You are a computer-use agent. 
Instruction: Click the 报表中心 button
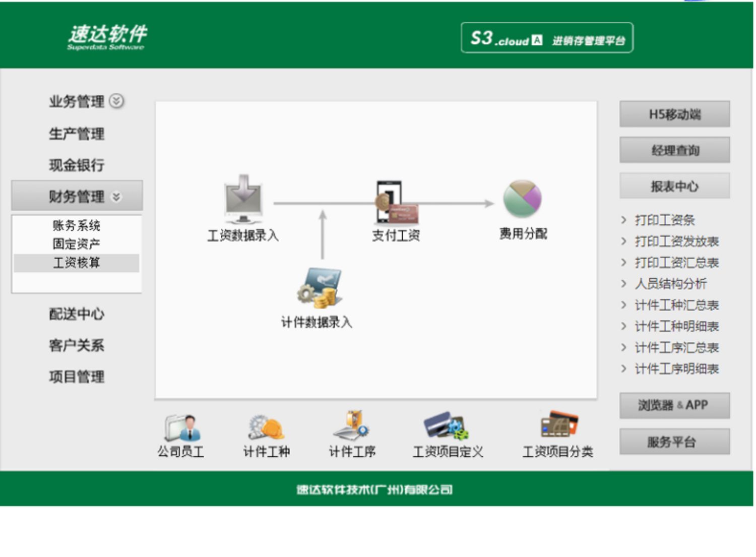click(674, 186)
